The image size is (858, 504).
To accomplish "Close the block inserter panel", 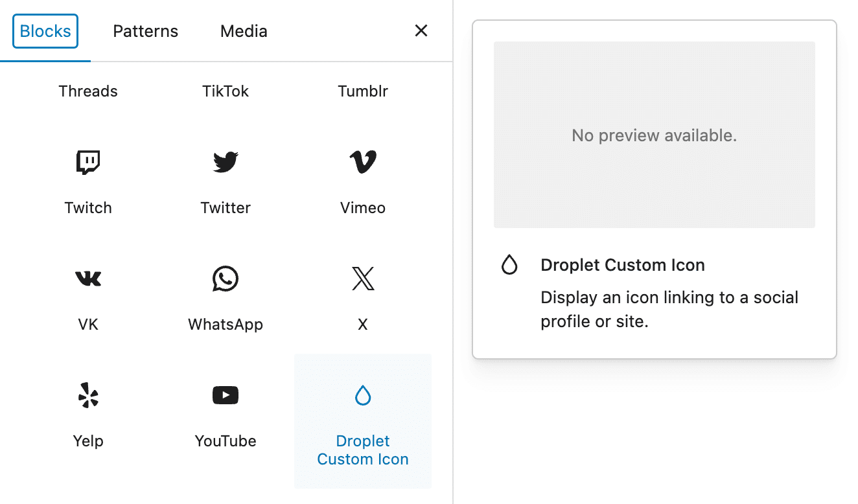I will tap(421, 30).
